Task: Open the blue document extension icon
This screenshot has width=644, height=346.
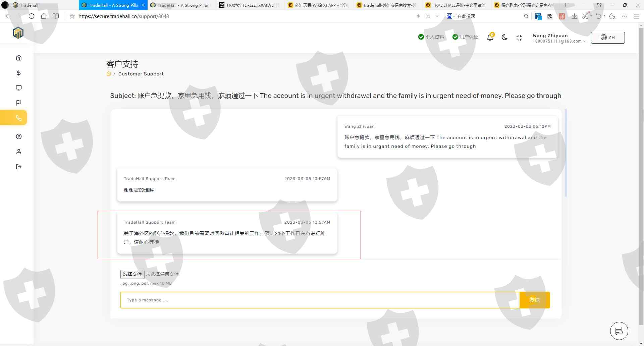Action: tap(538, 16)
